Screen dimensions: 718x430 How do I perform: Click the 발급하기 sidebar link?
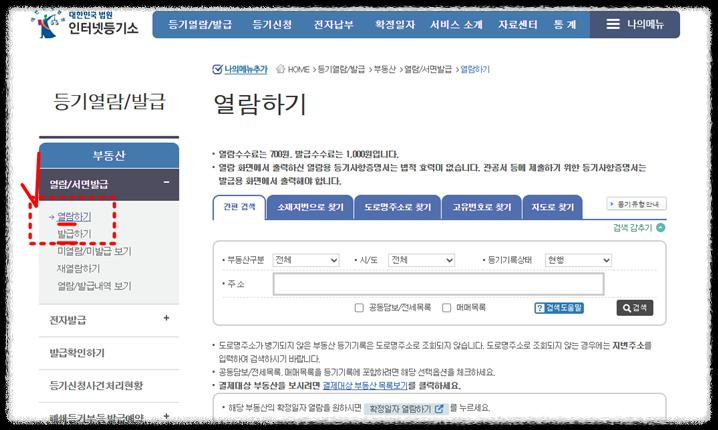74,234
